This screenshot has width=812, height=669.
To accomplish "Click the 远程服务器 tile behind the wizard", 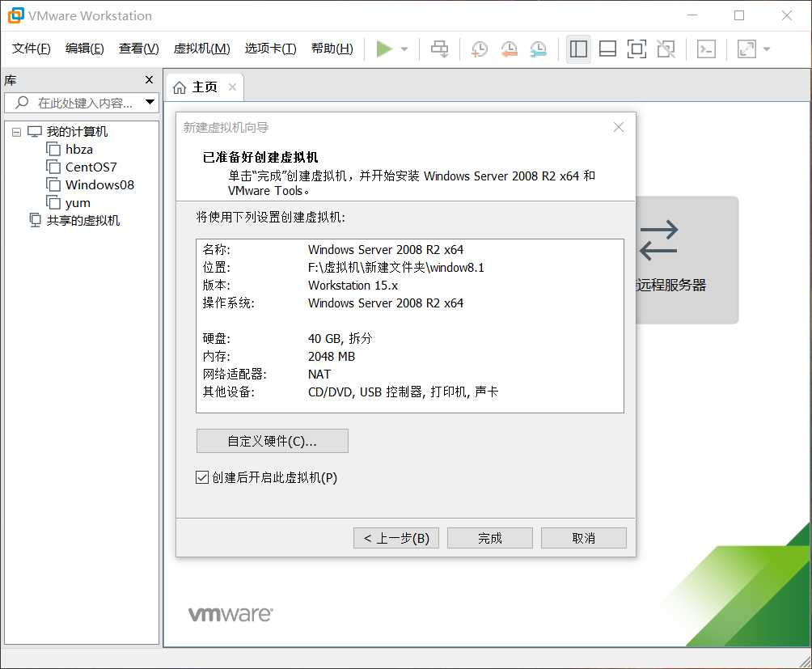I will pyautogui.click(x=687, y=260).
